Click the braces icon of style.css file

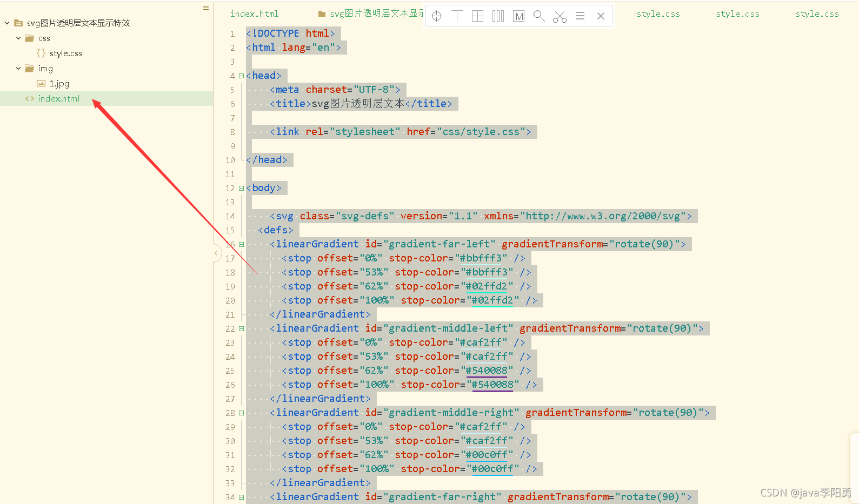coord(41,53)
